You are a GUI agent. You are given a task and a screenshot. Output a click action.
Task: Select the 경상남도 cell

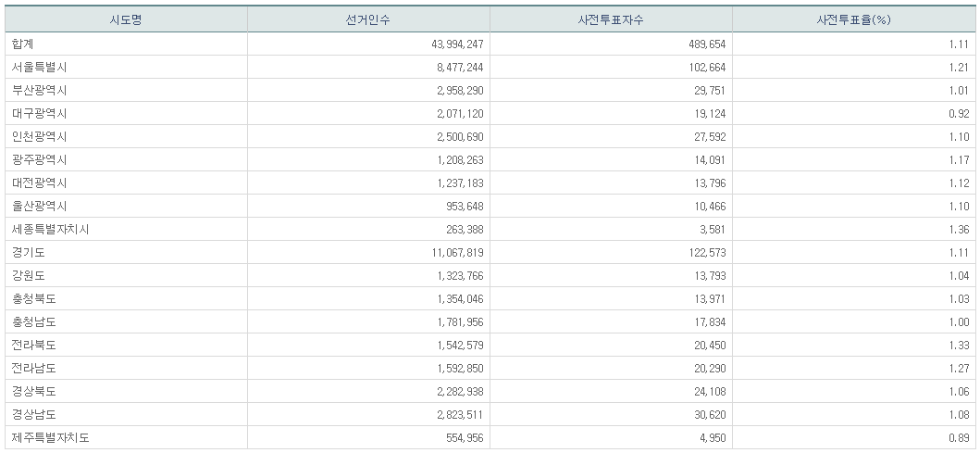point(34,414)
